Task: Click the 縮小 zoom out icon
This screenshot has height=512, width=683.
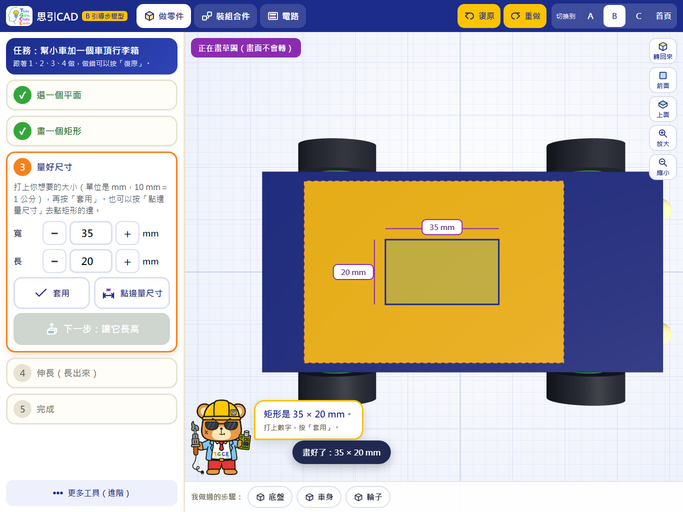Action: 663,167
